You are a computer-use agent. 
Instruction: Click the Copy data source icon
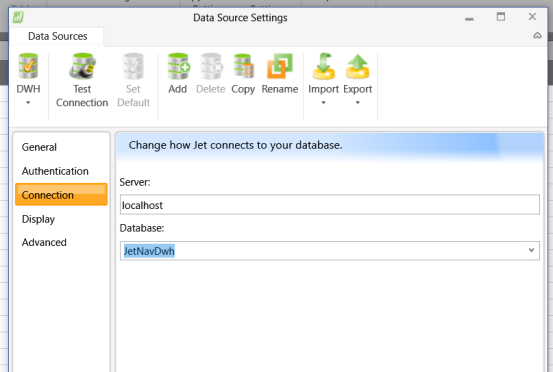[x=243, y=66]
